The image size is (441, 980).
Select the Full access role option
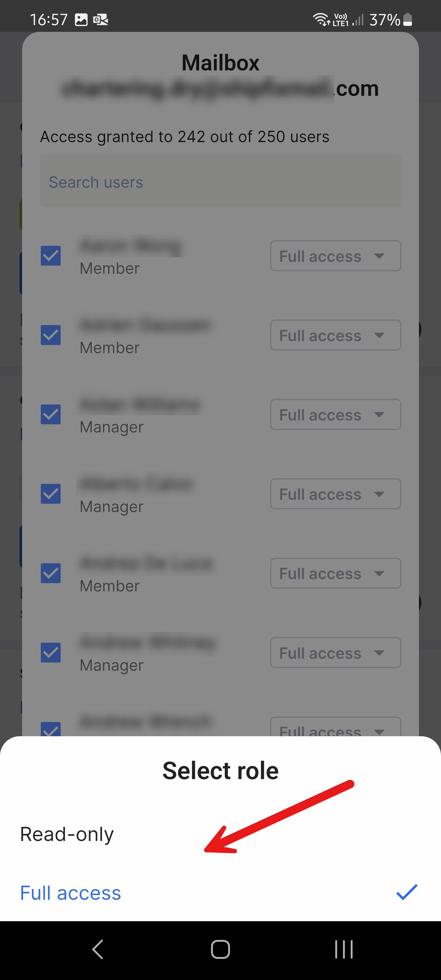click(71, 892)
